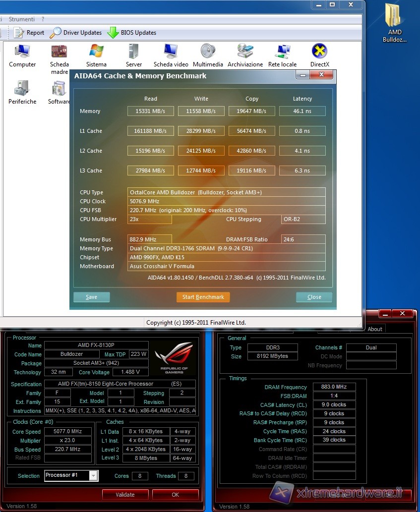Click the Save button in benchmark window
The image size is (420, 512).
tap(92, 297)
